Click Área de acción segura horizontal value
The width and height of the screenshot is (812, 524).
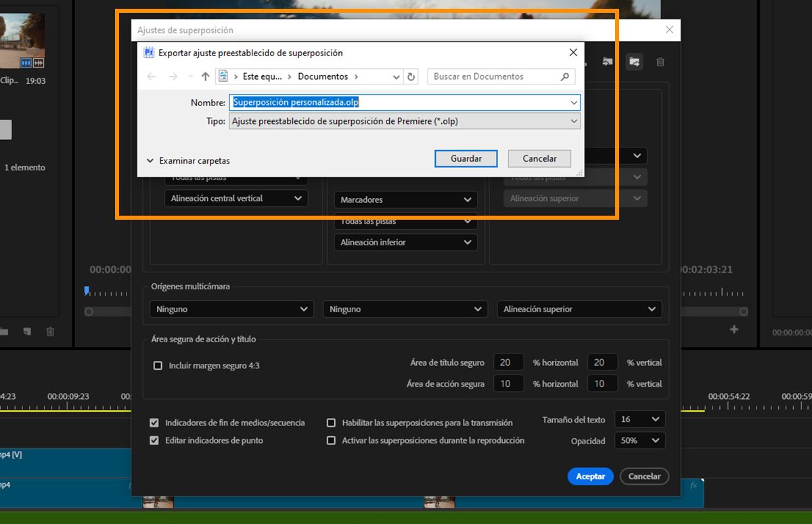click(508, 383)
